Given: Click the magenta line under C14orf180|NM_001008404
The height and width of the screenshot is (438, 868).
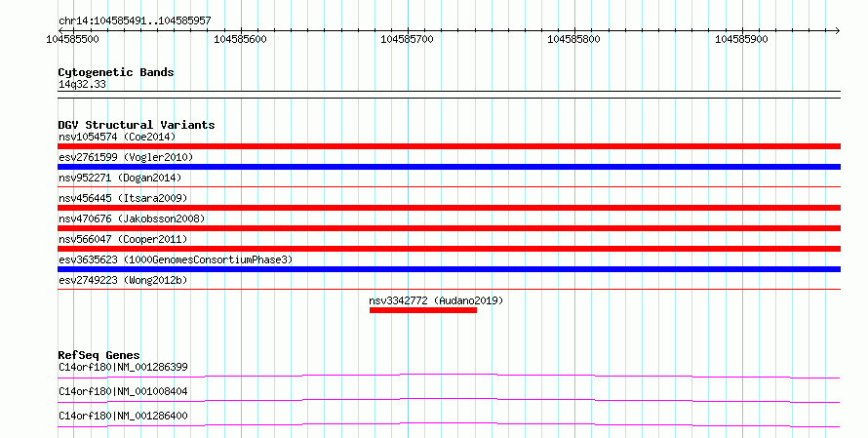Looking at the screenshot, I should (449, 400).
